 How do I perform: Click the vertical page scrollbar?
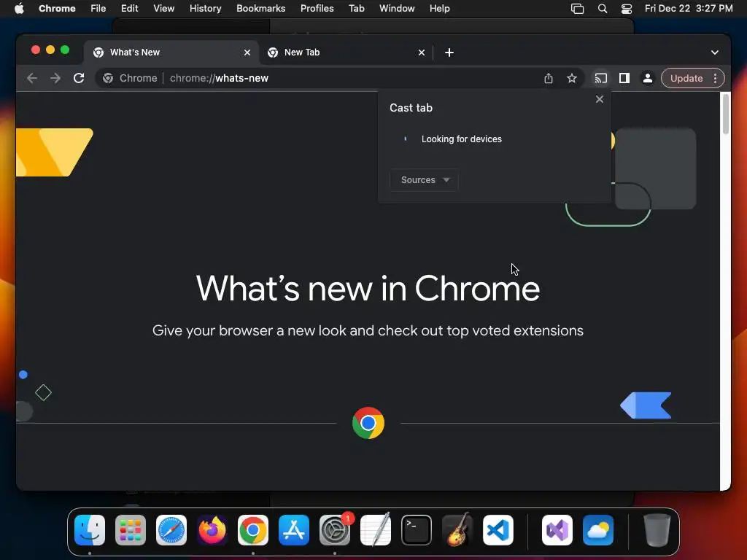[726, 114]
